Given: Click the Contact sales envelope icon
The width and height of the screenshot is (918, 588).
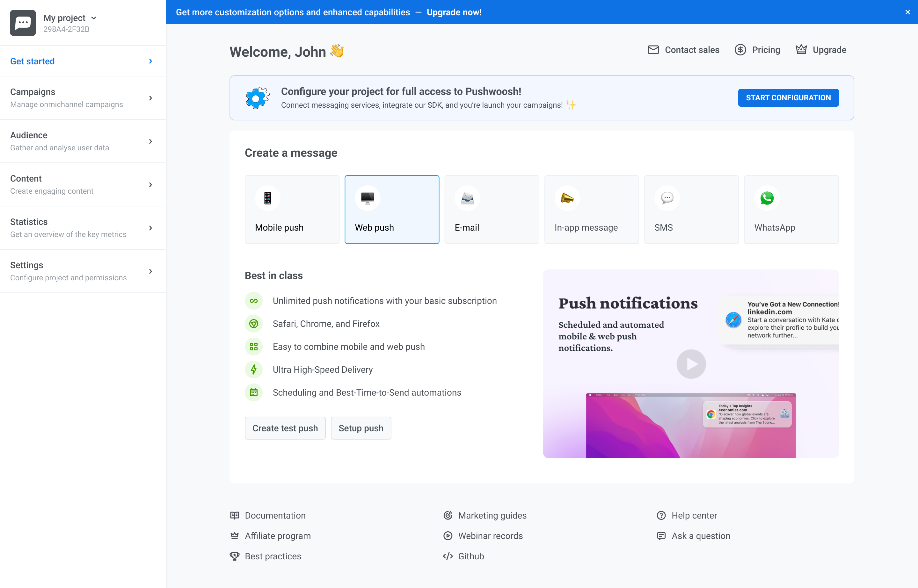Looking at the screenshot, I should [x=653, y=50].
